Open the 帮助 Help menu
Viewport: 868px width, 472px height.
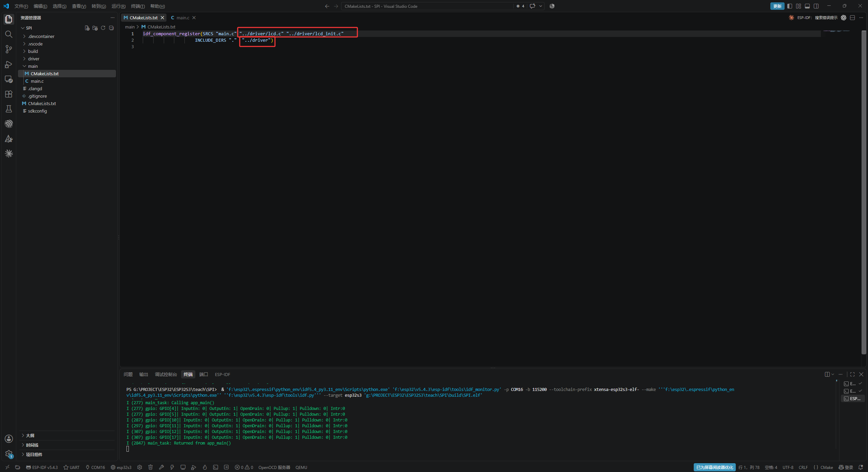[x=157, y=6]
